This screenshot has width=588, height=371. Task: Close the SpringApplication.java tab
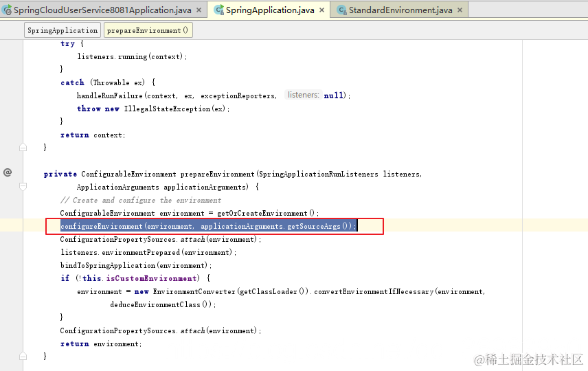point(321,10)
